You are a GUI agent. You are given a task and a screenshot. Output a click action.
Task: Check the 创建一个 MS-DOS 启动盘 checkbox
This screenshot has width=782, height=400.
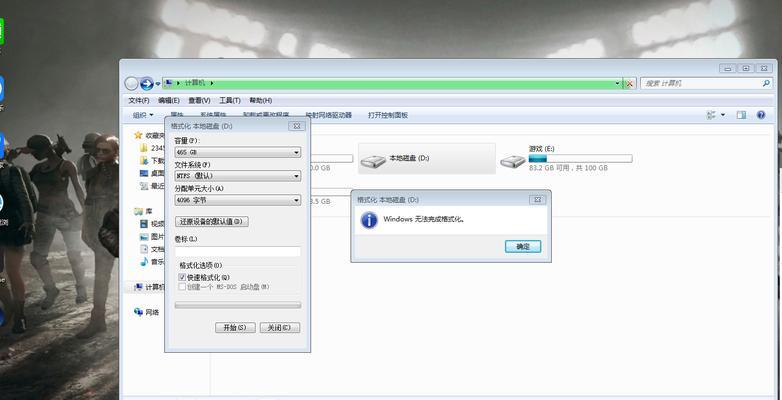[x=183, y=287]
